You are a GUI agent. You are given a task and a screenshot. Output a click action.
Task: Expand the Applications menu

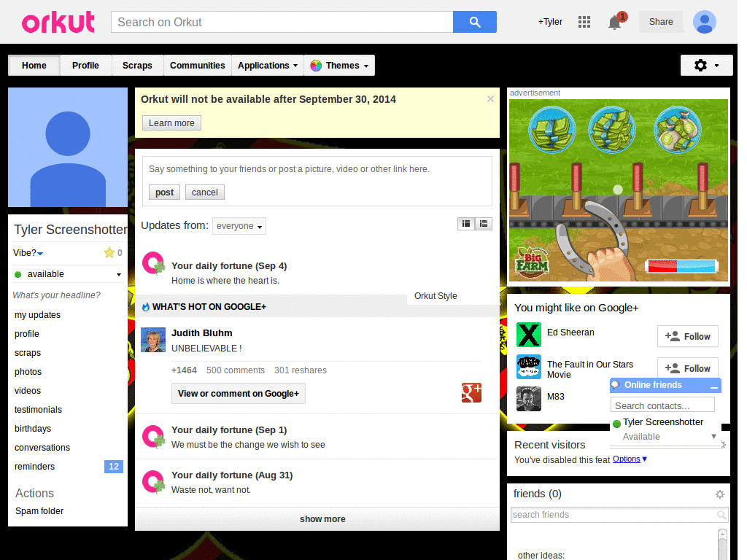pyautogui.click(x=268, y=65)
